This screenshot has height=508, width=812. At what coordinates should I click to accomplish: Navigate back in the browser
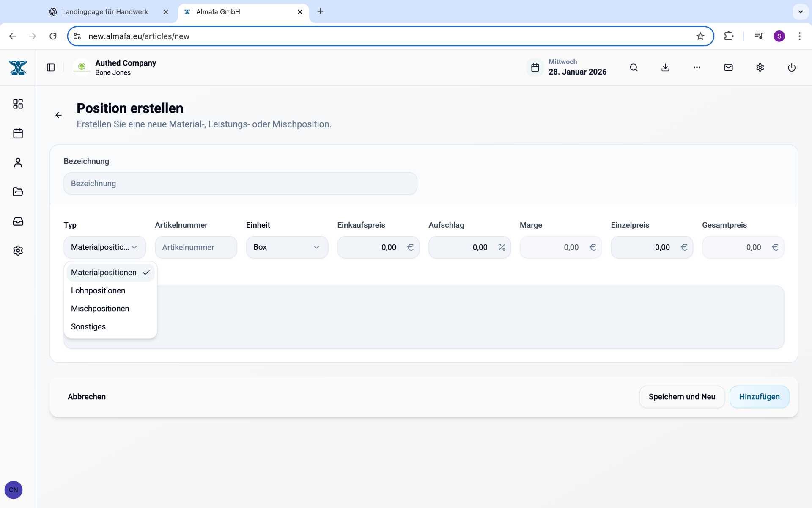[13, 36]
